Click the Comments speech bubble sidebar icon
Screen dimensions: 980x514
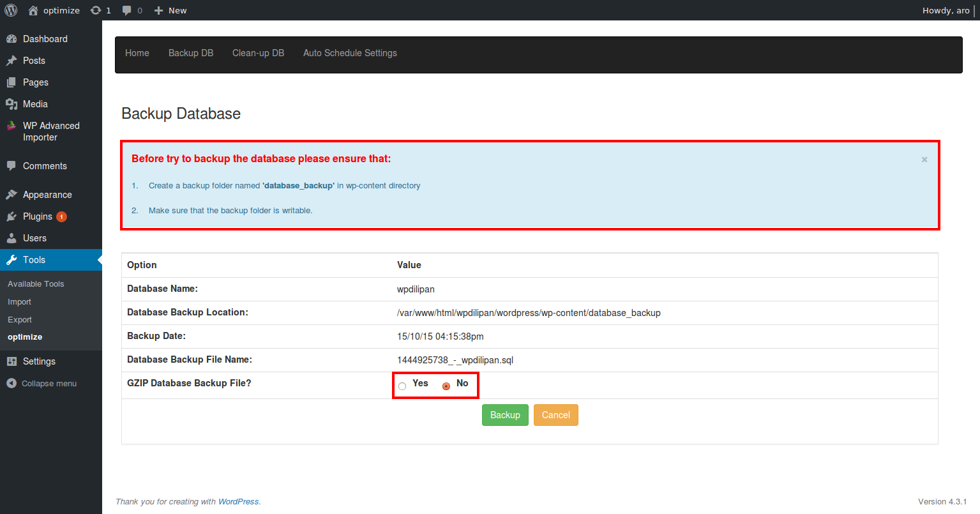click(11, 166)
